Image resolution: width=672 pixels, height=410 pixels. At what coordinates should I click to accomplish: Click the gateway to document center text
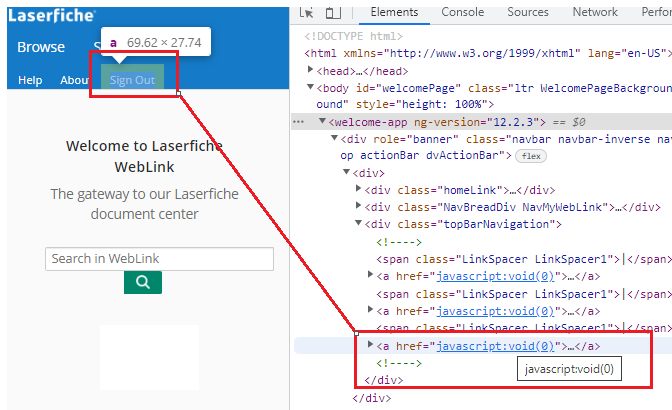(x=144, y=204)
